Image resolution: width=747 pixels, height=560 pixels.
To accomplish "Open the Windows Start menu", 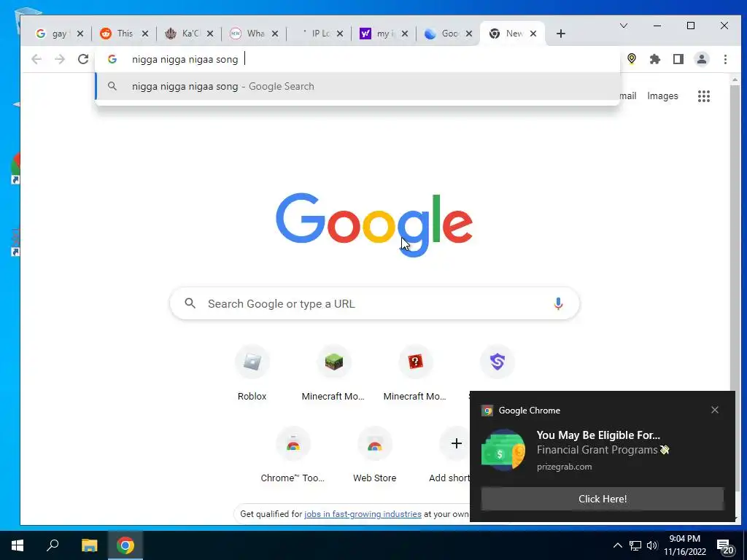I will pyautogui.click(x=18, y=545).
